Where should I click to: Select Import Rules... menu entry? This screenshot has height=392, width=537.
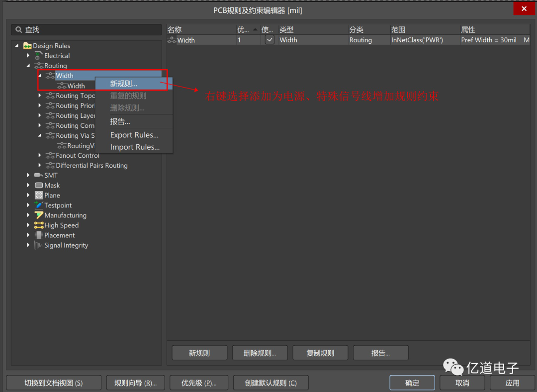click(x=134, y=147)
